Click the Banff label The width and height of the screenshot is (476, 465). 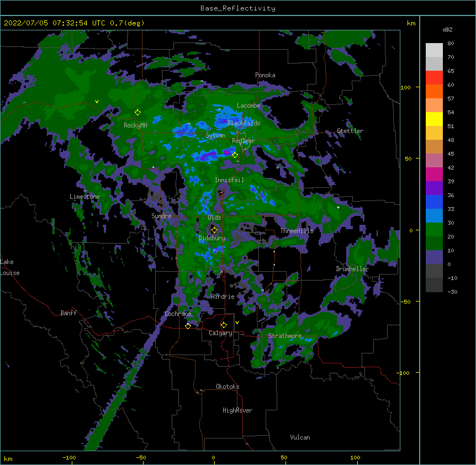68,313
